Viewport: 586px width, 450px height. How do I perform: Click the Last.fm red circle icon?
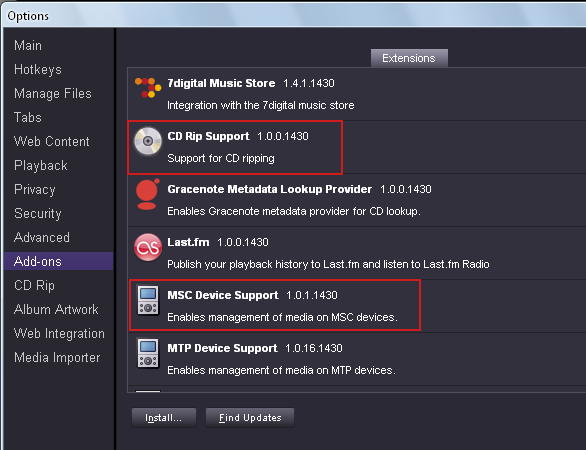pyautogui.click(x=148, y=247)
